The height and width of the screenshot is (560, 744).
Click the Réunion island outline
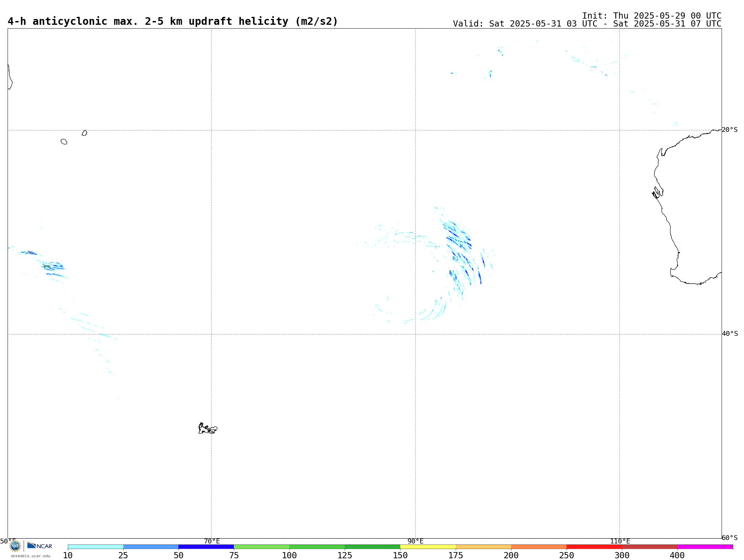click(64, 142)
